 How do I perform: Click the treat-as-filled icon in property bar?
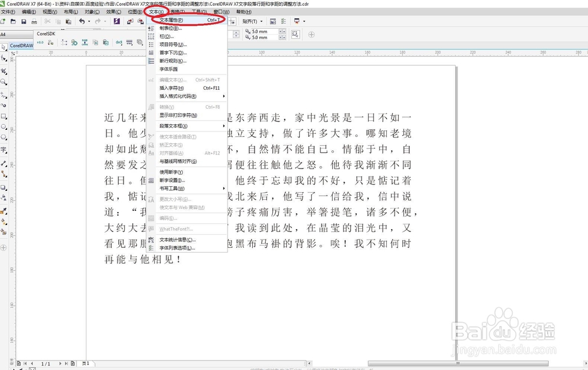295,35
